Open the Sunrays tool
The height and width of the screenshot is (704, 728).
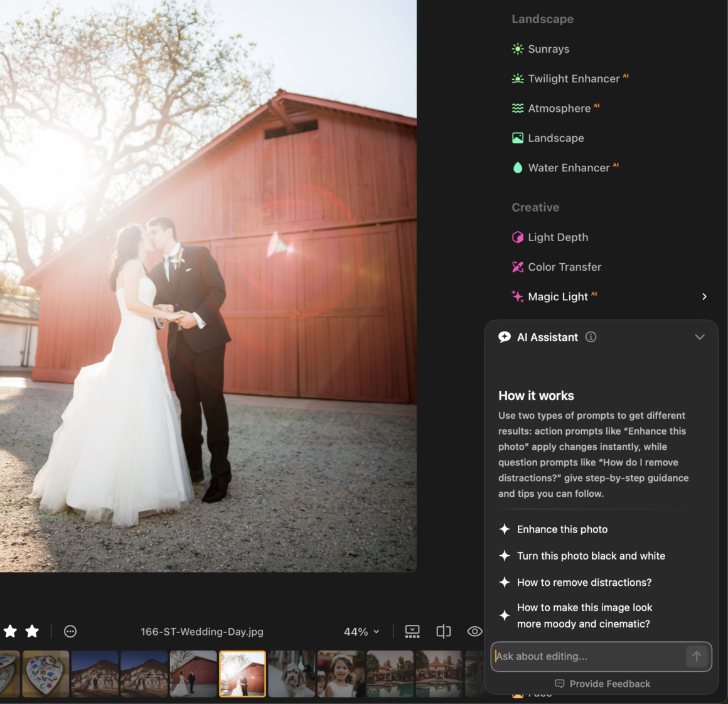[x=548, y=49]
